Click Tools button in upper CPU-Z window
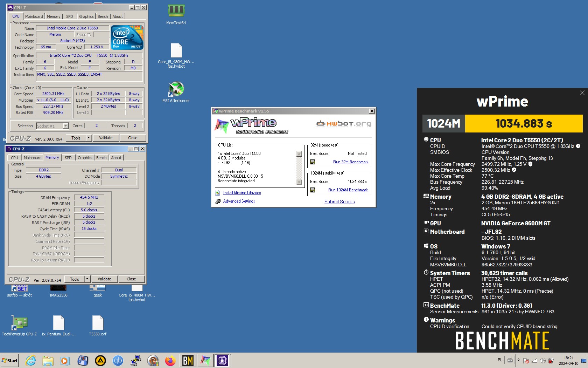 (x=76, y=138)
